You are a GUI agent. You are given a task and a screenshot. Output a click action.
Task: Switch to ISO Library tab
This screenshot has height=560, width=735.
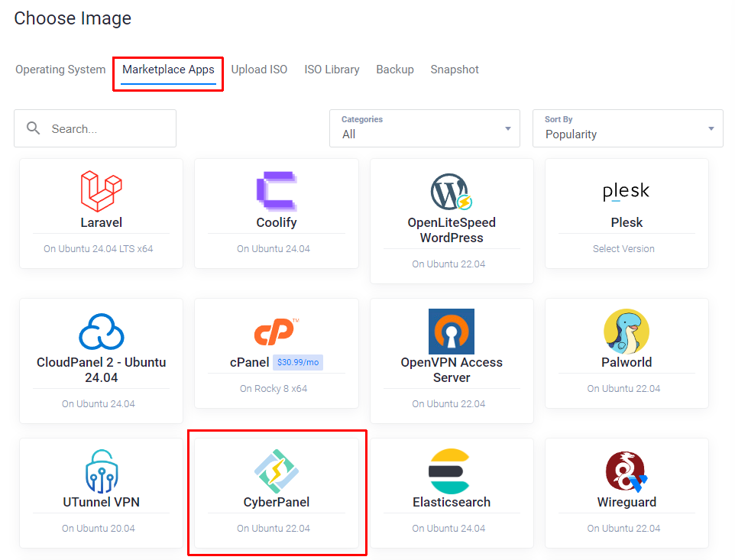point(332,70)
